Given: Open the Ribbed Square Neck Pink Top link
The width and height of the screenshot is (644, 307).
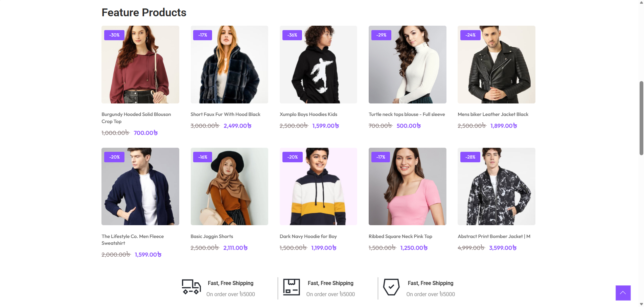Looking at the screenshot, I should click(400, 237).
